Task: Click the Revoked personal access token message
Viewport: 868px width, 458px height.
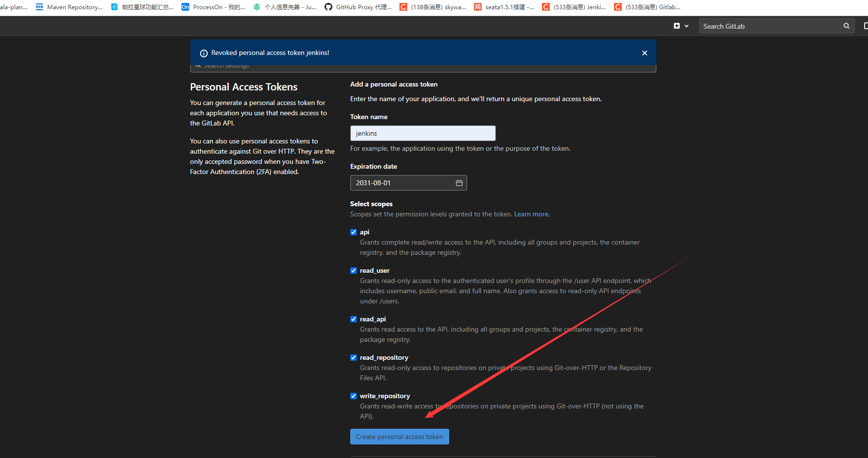Action: click(270, 53)
